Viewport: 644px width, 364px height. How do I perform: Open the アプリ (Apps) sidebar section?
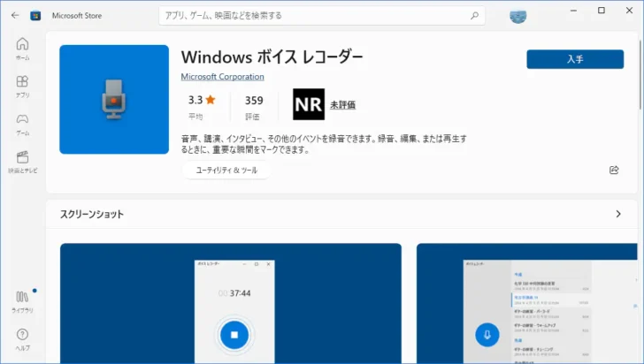pos(23,87)
